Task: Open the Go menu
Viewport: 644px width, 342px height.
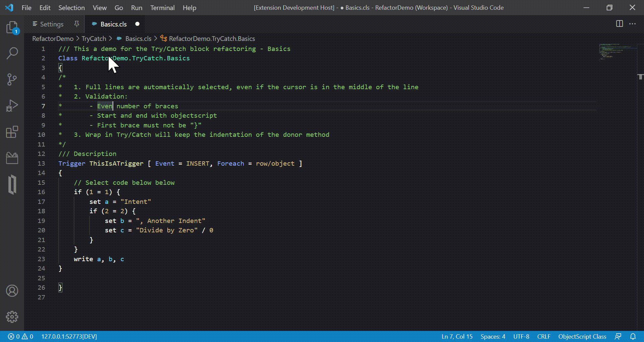Action: [x=119, y=7]
